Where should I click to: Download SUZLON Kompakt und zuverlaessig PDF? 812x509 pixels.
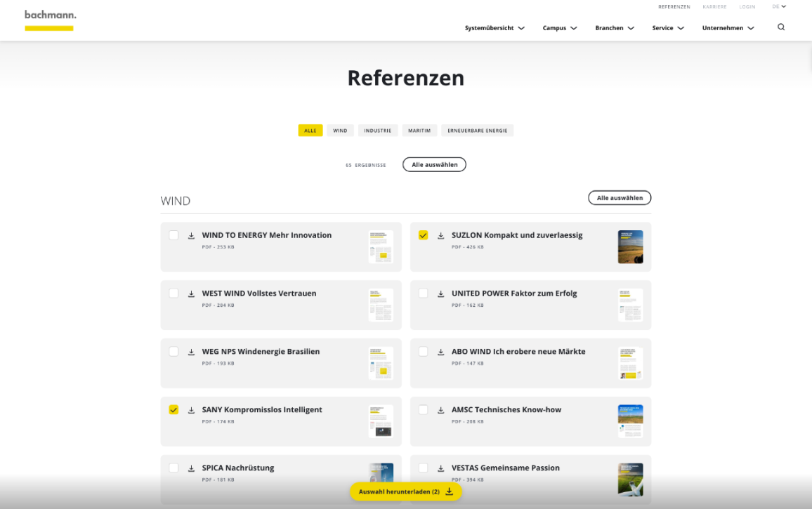click(x=440, y=235)
